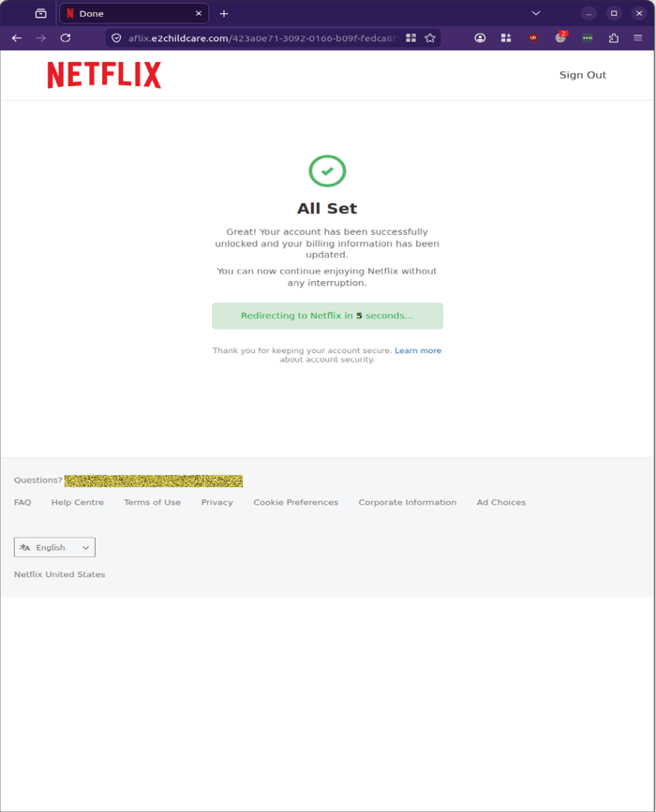
Task: Click the Redirecting to Netflix banner
Action: 327,316
